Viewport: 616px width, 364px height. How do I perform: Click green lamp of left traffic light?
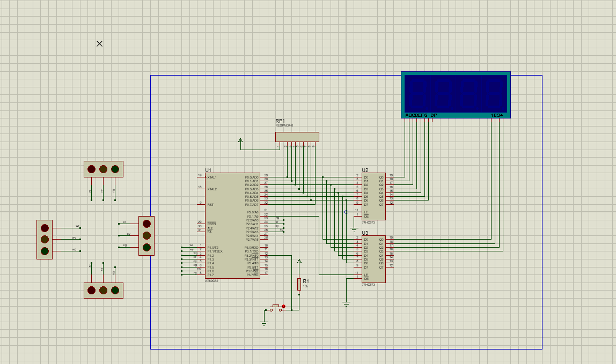(45, 251)
